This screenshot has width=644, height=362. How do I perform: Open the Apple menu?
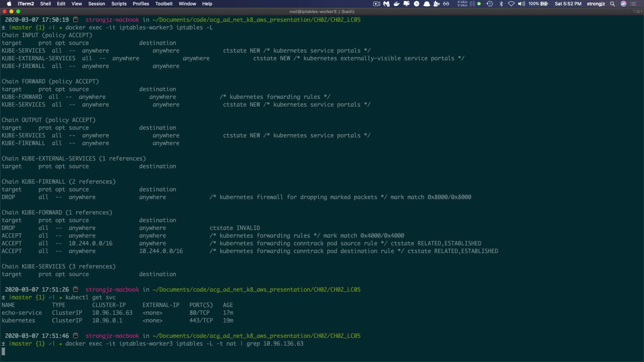pyautogui.click(x=9, y=4)
